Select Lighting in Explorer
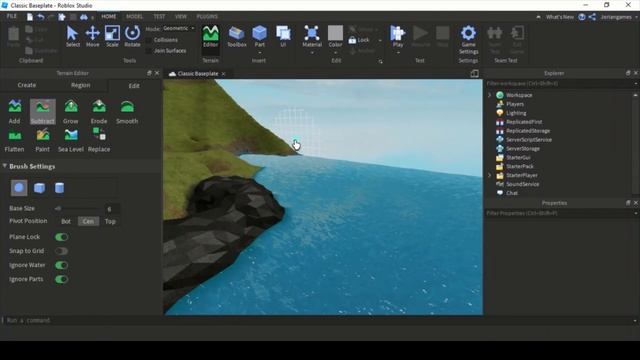 pos(516,113)
